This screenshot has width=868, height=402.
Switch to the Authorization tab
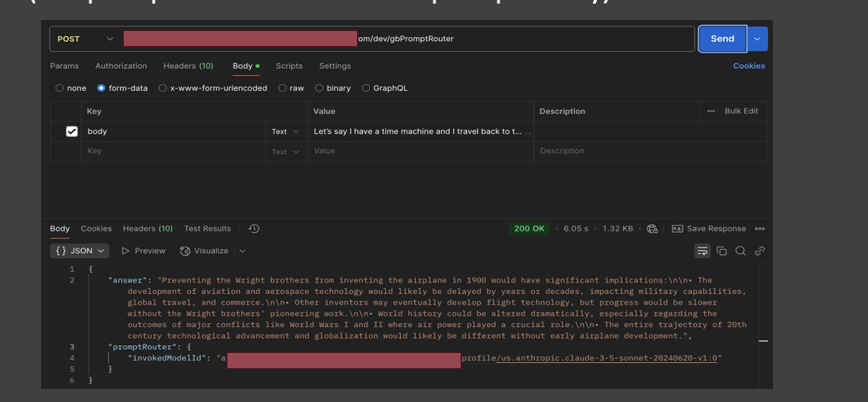[121, 66]
